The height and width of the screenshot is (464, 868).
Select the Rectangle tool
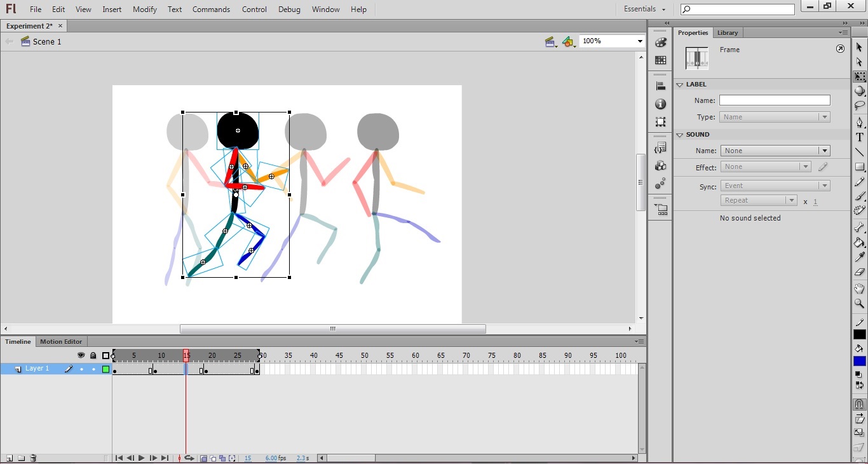click(859, 167)
